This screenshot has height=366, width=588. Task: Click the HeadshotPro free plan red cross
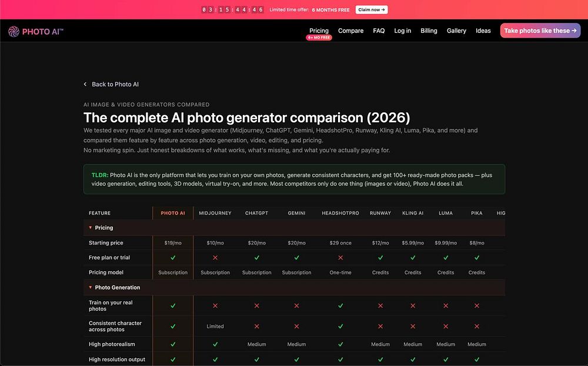tap(340, 258)
